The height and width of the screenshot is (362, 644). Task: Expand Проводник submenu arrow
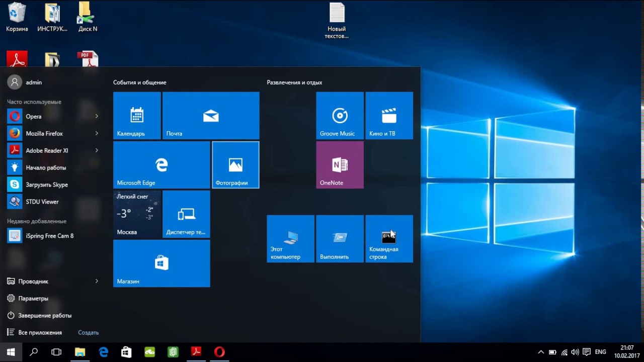(x=97, y=281)
